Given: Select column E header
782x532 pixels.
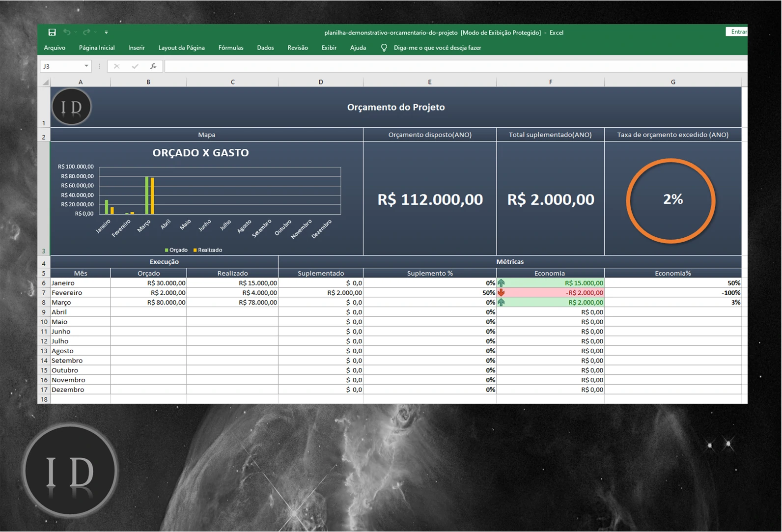Looking at the screenshot, I should (430, 82).
